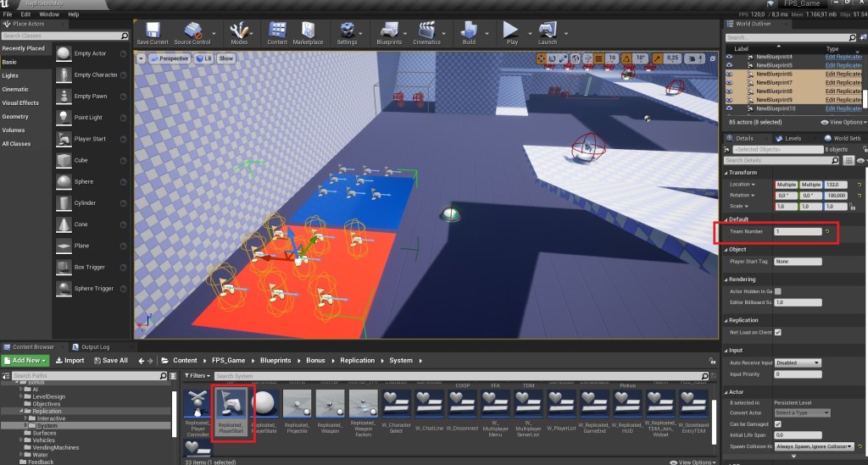The width and height of the screenshot is (868, 465).
Task: Click the Build toolbar icon
Action: point(469,31)
